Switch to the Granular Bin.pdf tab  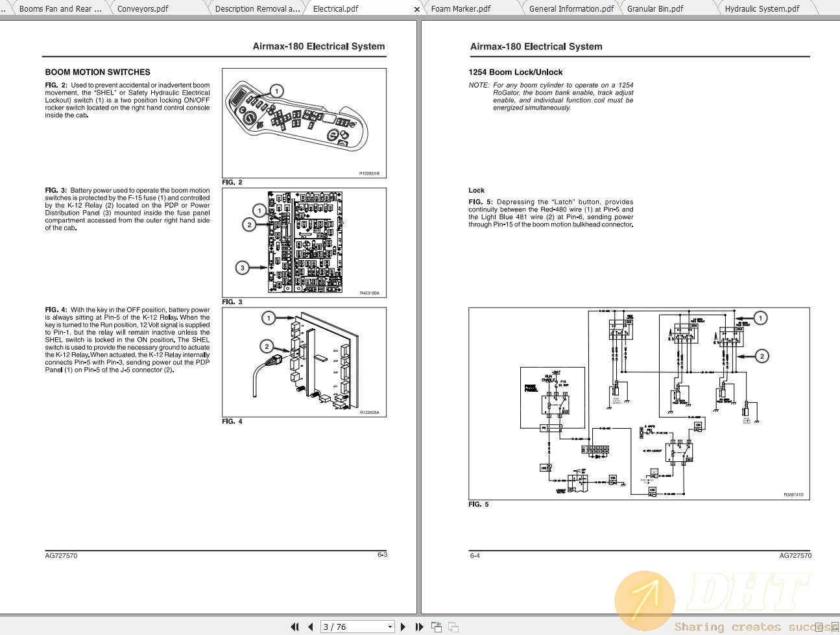click(x=655, y=9)
